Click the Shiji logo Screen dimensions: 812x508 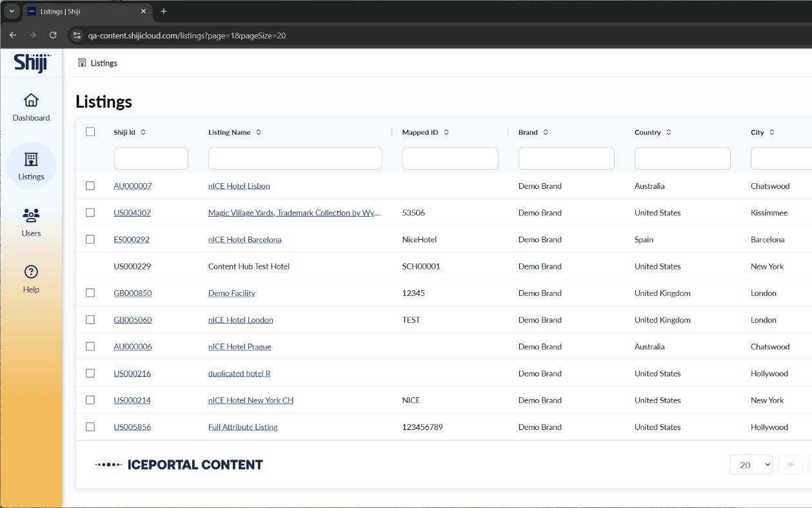point(32,63)
